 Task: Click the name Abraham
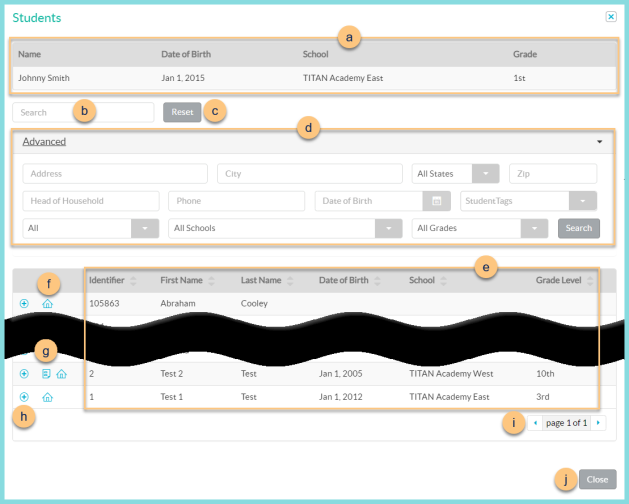pyautogui.click(x=178, y=303)
